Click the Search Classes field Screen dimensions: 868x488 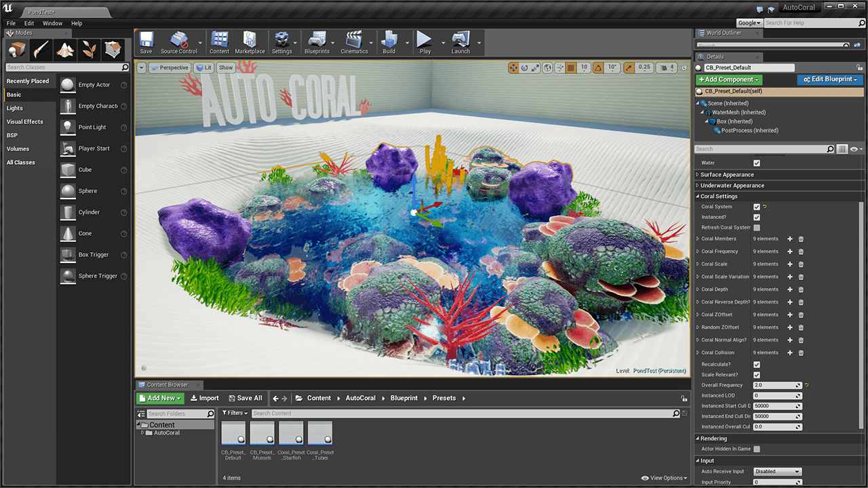[x=67, y=68]
